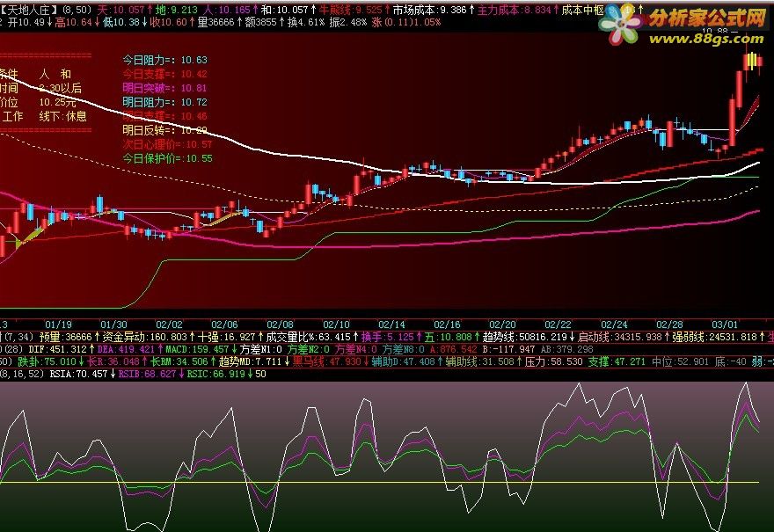Click the 明日阻力=:10.72 line
Viewport: 774px width, 532px height.
(x=164, y=102)
